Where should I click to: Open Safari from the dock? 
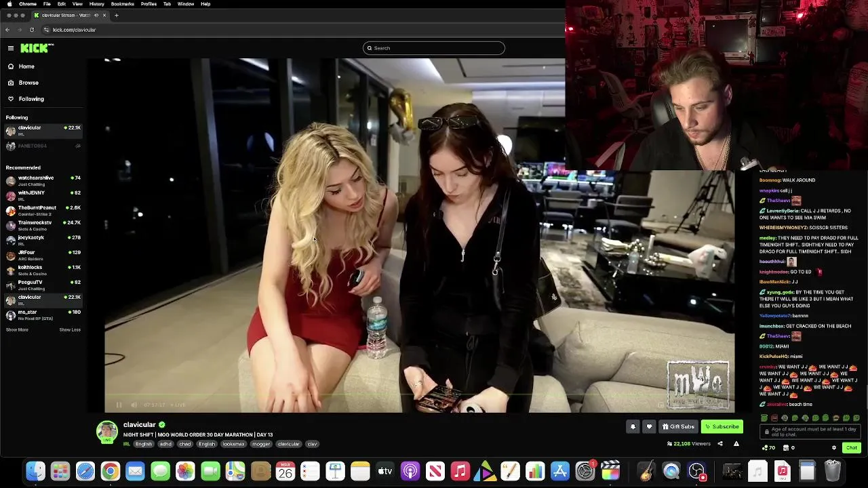point(85,471)
